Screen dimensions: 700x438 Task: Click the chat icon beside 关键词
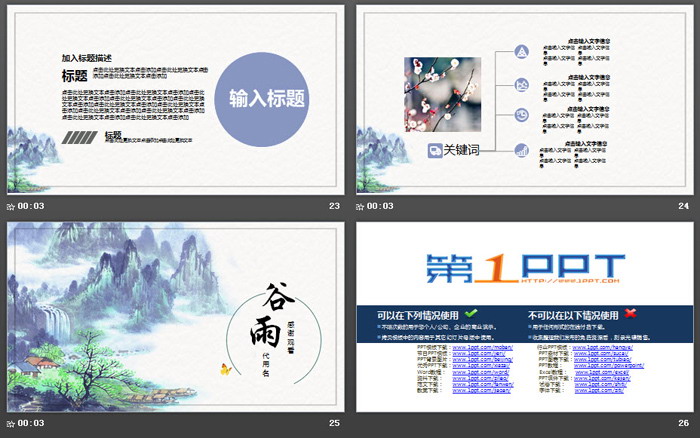435,150
